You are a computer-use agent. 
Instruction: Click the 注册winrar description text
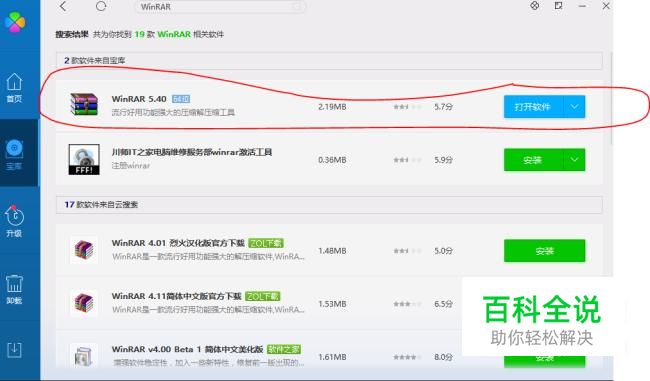pos(131,166)
